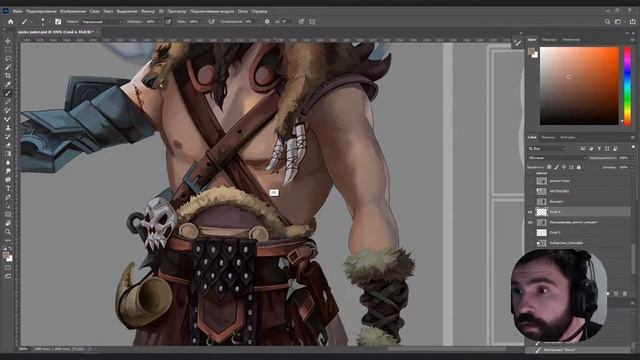
Task: Open the Изображение menu
Action: click(x=73, y=11)
